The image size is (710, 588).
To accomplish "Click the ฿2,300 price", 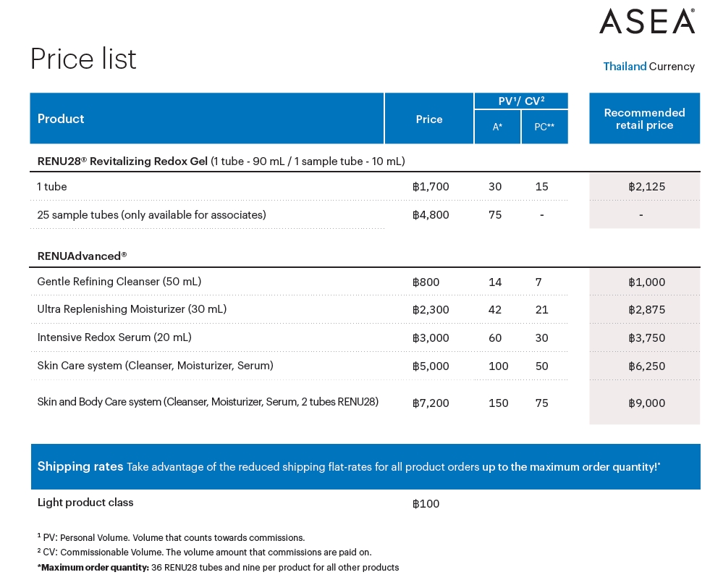I will pyautogui.click(x=431, y=310).
